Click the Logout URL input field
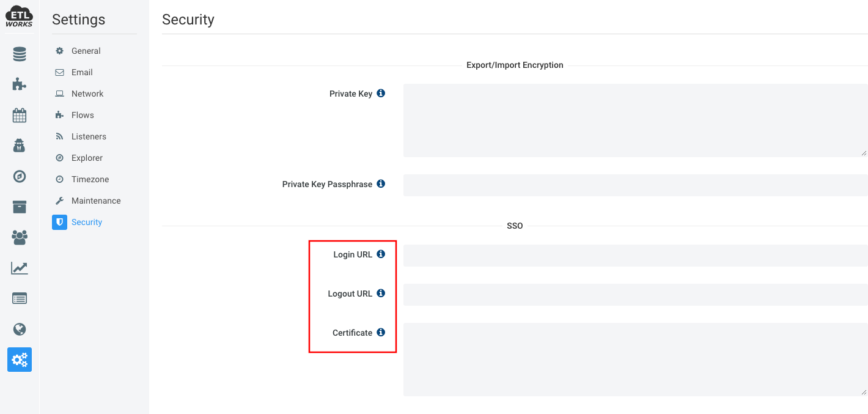868x414 pixels. [x=635, y=295]
